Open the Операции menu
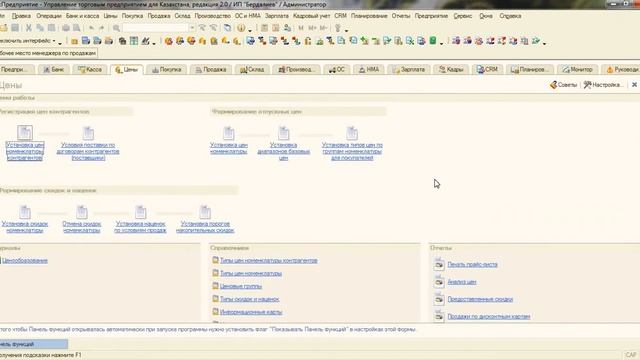The height and width of the screenshot is (360, 640). click(49, 16)
